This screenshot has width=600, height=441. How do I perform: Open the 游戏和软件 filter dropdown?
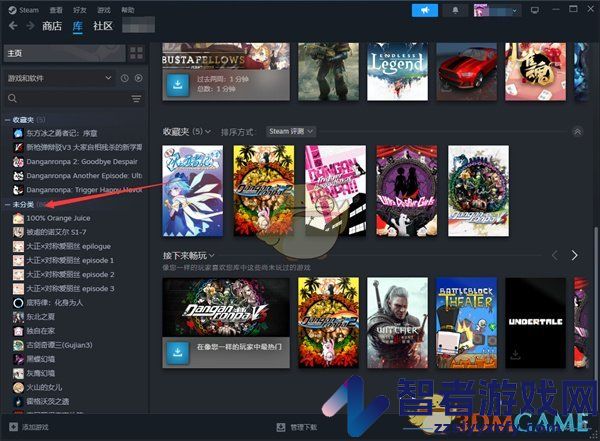pos(60,78)
